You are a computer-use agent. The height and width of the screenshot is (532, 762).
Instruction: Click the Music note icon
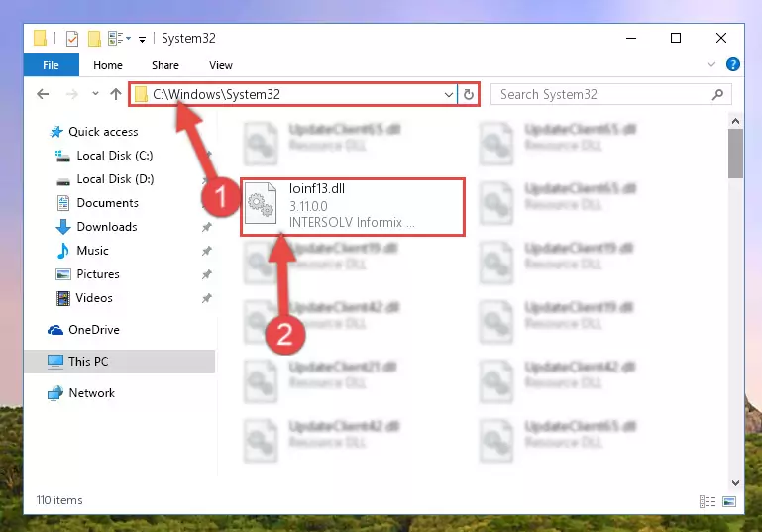coord(62,251)
